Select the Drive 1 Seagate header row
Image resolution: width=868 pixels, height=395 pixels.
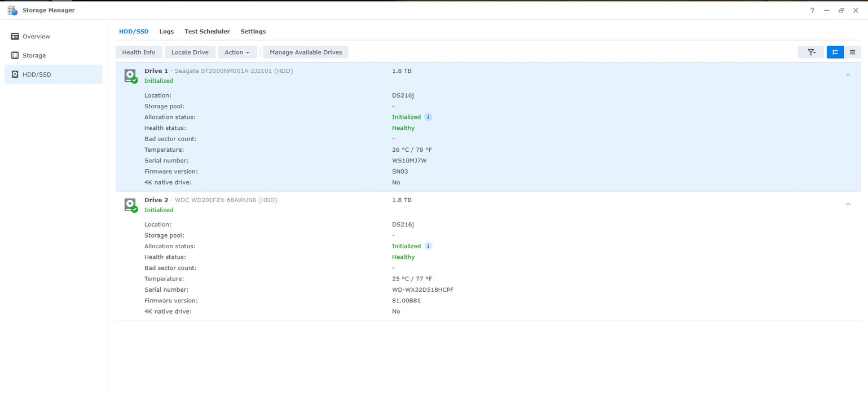pos(488,76)
